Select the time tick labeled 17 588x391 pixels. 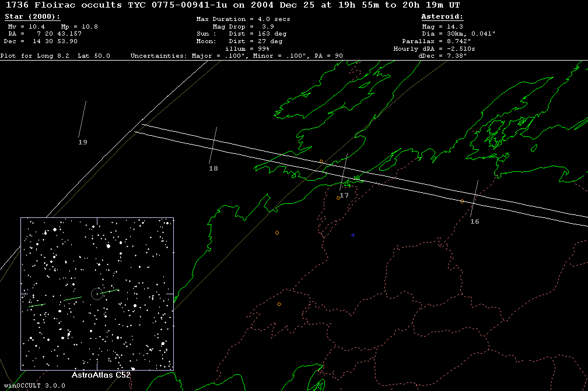[344, 195]
